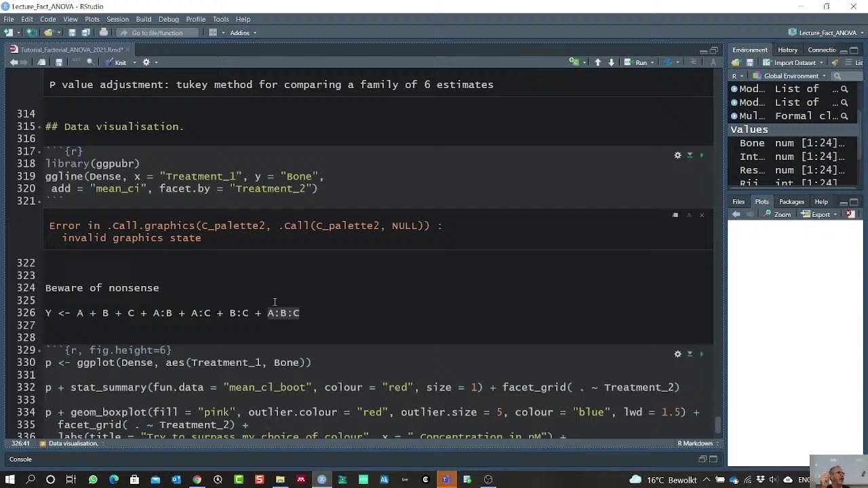Close the Tutorial_Factorial_ANOVA_2021.Rmd tab
Image resolution: width=868 pixels, height=488 pixels.
click(128, 49)
